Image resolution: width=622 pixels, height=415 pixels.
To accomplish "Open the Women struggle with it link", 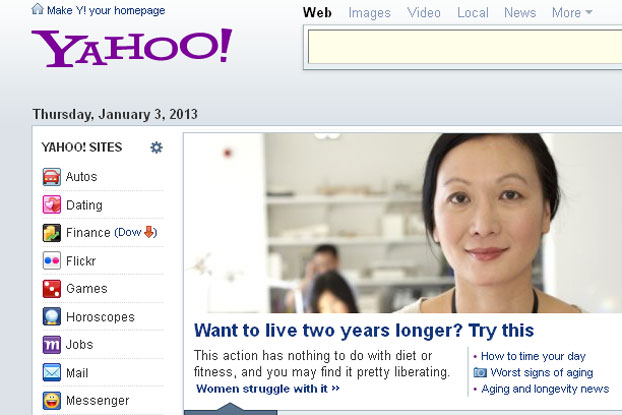I will point(268,389).
